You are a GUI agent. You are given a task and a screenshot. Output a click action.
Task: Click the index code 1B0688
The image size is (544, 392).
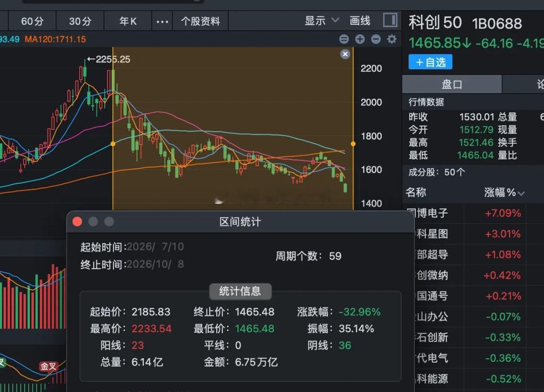coord(497,24)
